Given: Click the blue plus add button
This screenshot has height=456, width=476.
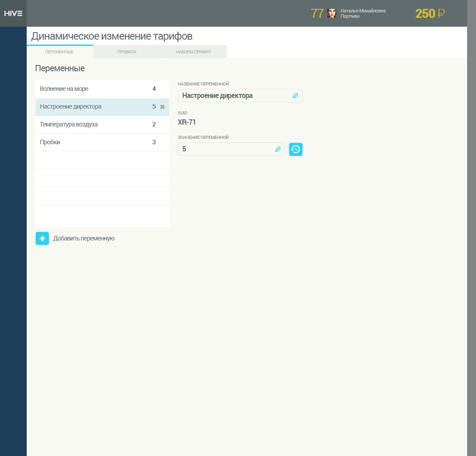Looking at the screenshot, I should (42, 238).
